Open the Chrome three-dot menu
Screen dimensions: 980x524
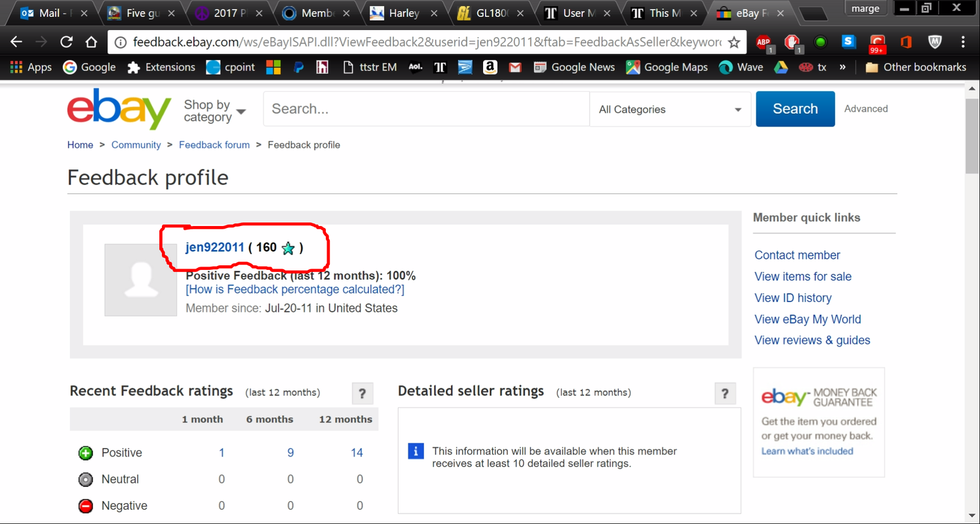tap(963, 42)
